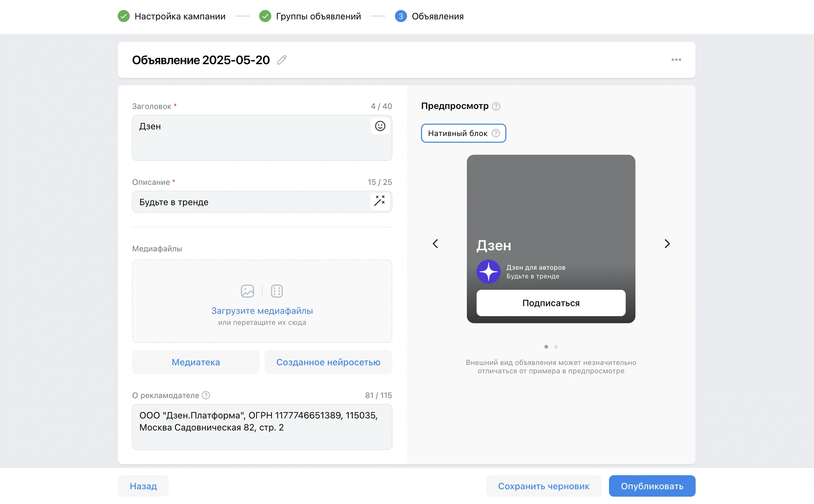
Task: Open the Медиатека library
Action: 196,362
